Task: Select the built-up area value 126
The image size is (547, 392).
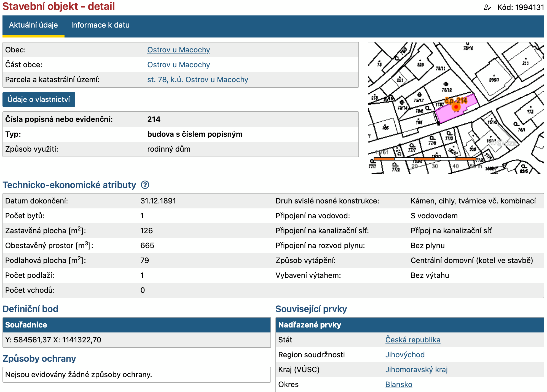Action: point(146,231)
